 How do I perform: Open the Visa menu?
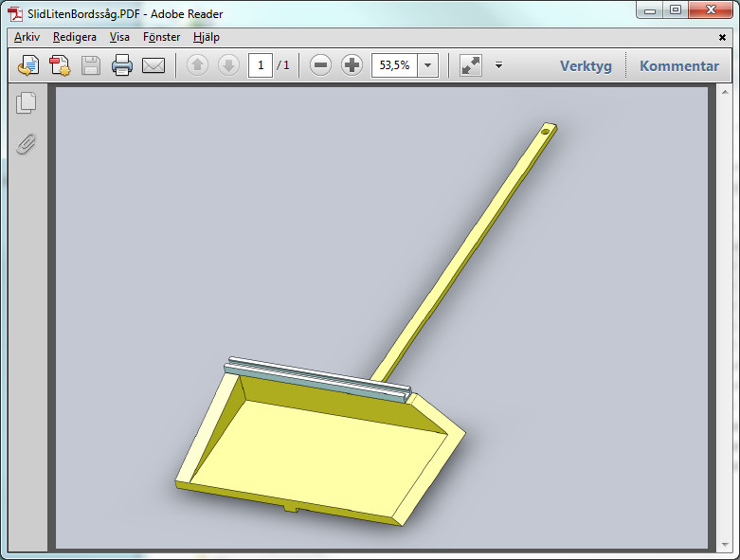[119, 37]
